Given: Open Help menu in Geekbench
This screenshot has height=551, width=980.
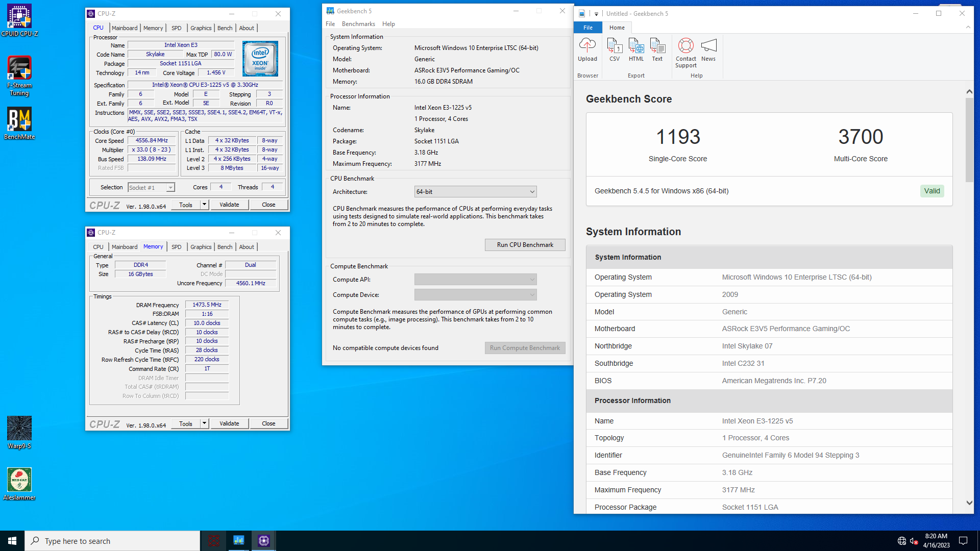Looking at the screenshot, I should click(x=388, y=24).
